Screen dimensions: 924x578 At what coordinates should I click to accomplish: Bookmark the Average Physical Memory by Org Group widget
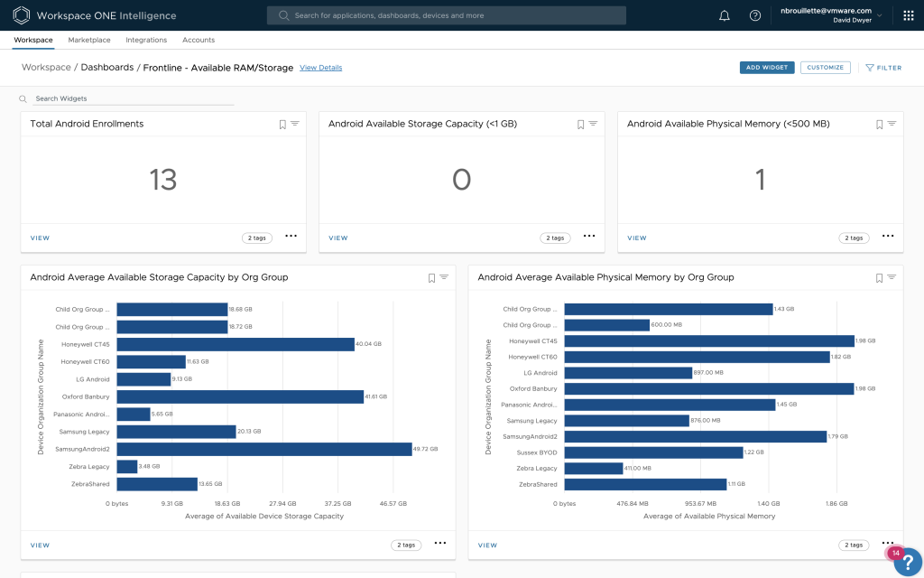[879, 278]
